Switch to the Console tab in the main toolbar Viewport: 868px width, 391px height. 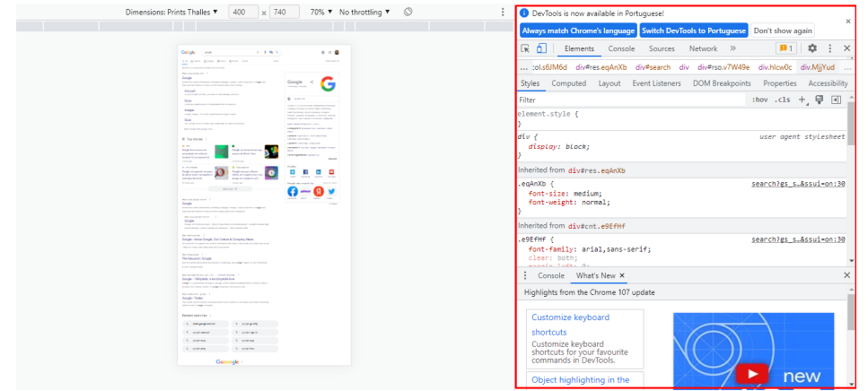click(x=621, y=48)
